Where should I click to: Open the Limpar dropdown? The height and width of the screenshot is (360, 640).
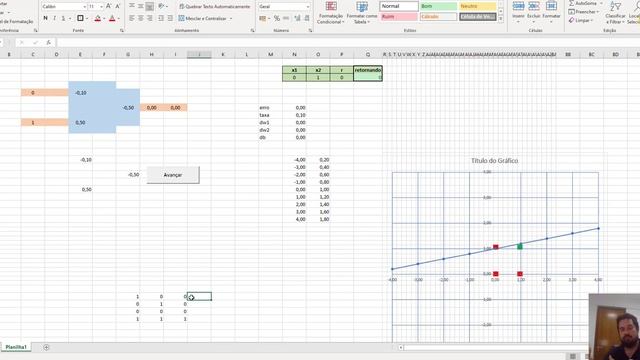[x=581, y=20]
